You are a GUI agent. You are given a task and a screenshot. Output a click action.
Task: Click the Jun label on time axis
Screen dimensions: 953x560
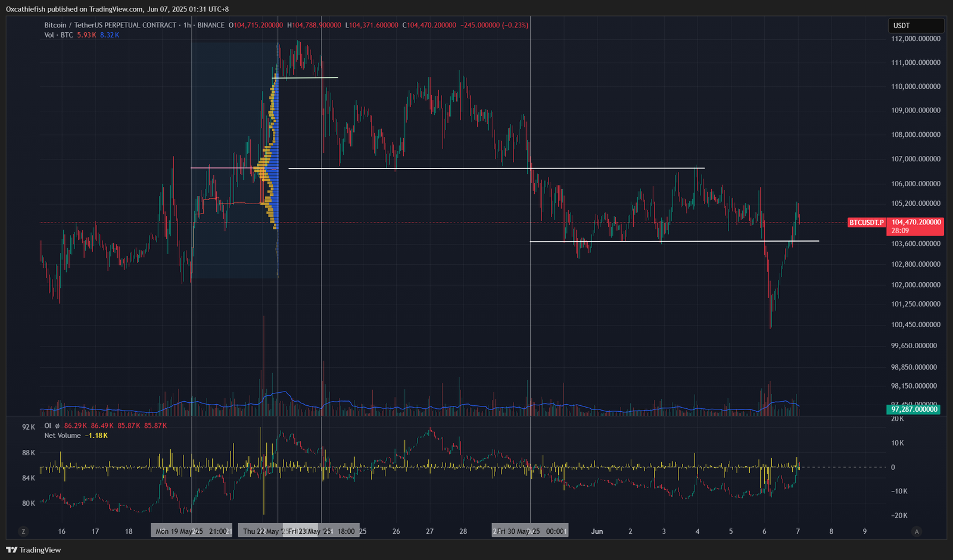[597, 531]
